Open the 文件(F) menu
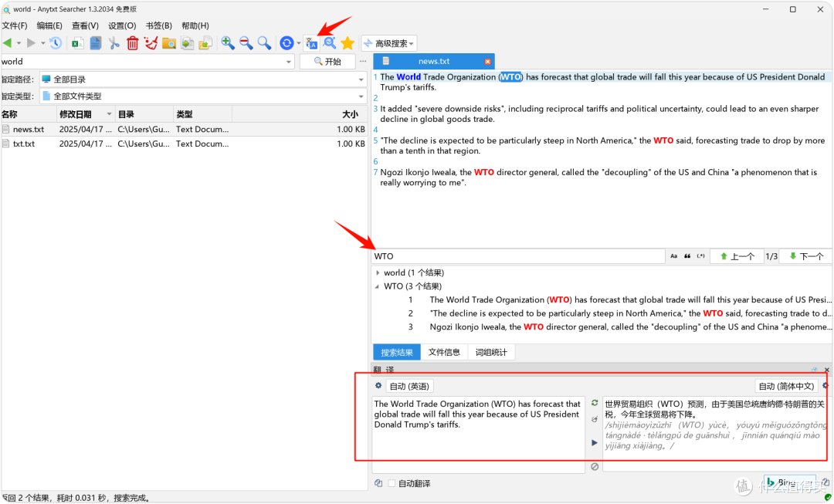This screenshot has height=504, width=834. (15, 25)
